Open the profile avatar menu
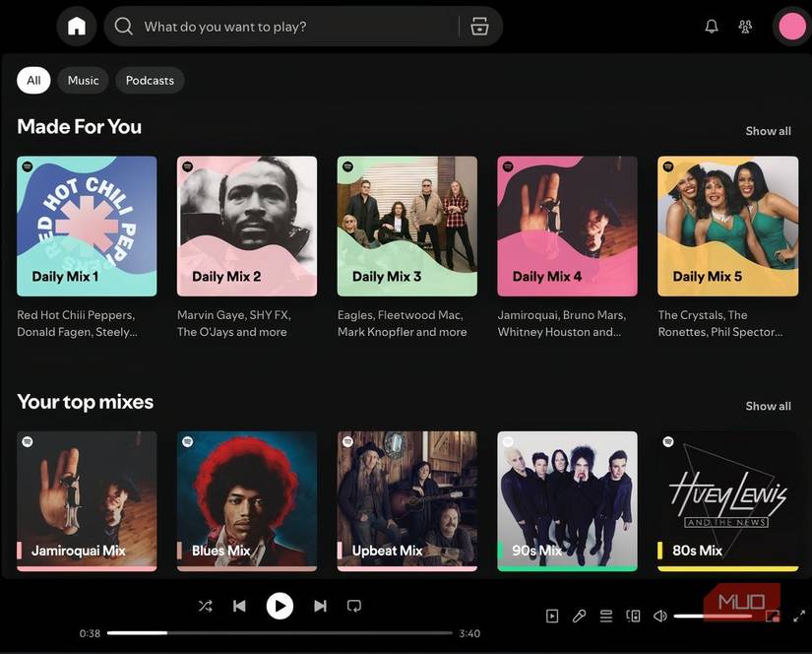The height and width of the screenshot is (654, 812). 791,26
